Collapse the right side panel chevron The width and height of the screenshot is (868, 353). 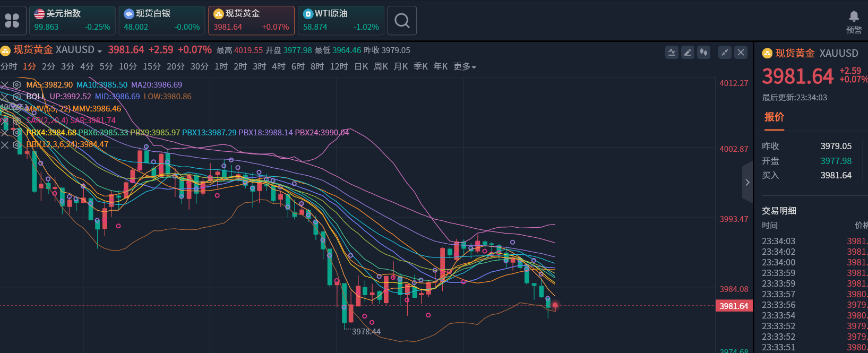(x=747, y=183)
